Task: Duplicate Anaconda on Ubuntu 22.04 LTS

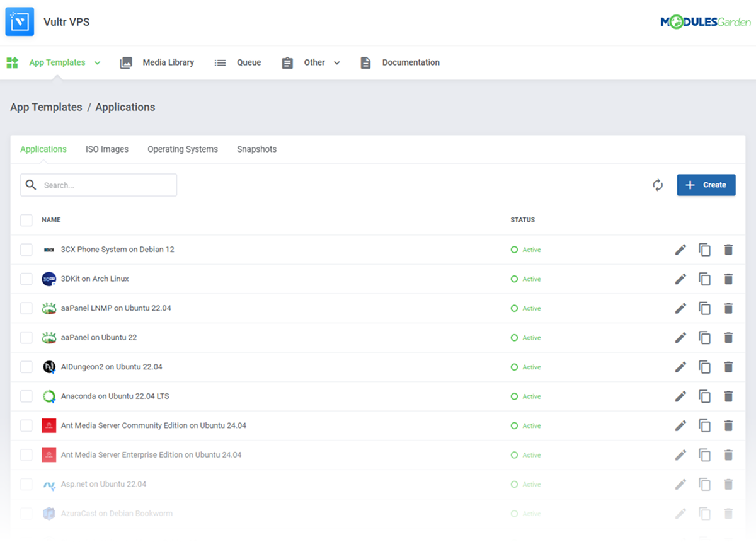Action: pos(704,396)
